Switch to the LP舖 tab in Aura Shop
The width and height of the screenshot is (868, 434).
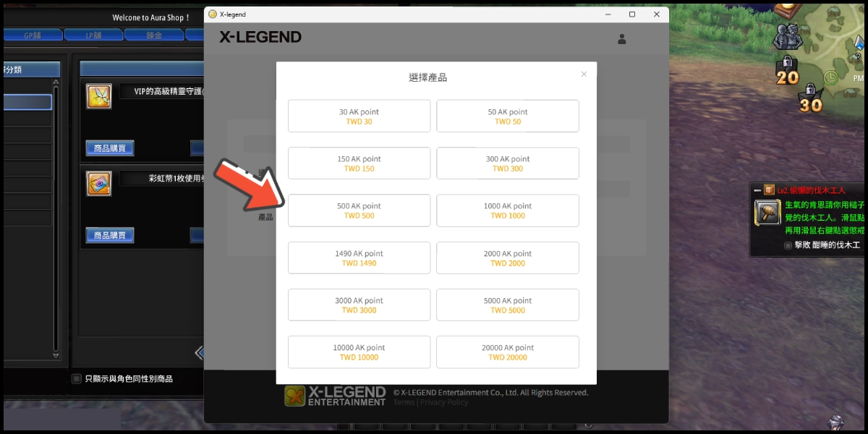click(93, 35)
